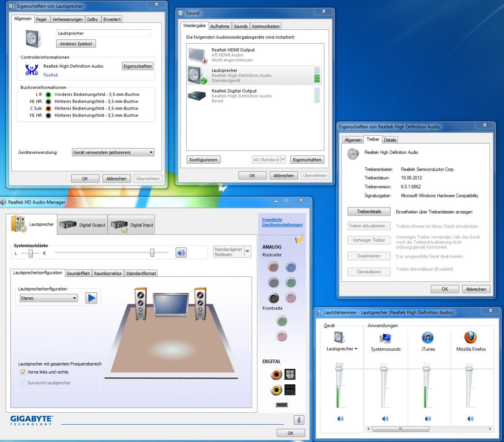Click the HDMI connector icon
Viewport: 504px width, 442px height.
pos(282,405)
